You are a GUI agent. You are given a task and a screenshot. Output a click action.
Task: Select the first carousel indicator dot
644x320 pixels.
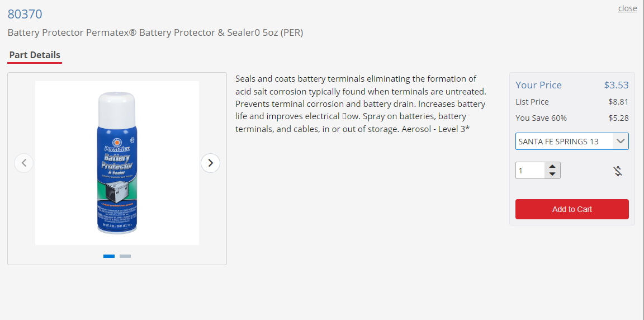coord(109,256)
